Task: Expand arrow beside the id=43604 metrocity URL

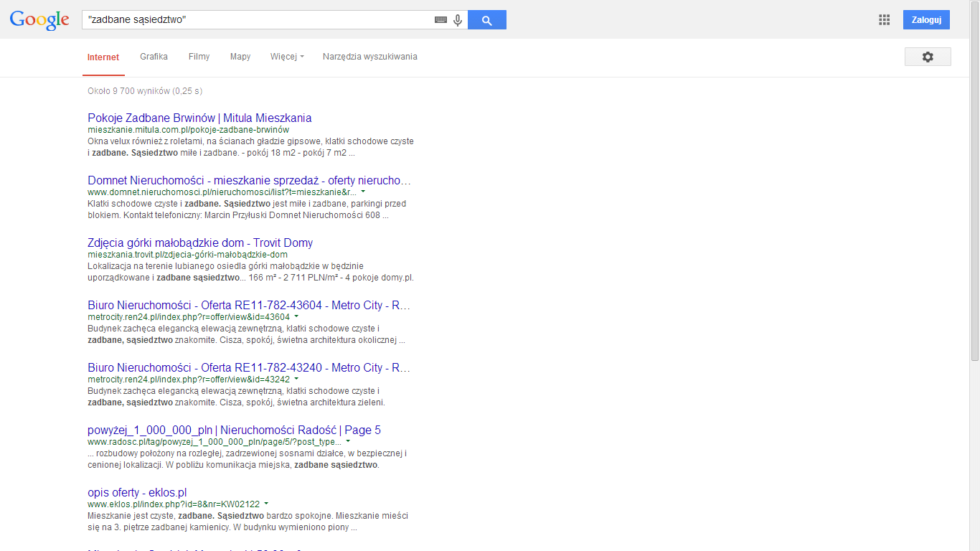Action: (296, 317)
